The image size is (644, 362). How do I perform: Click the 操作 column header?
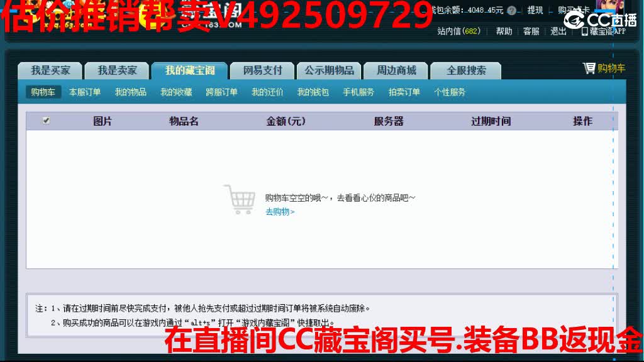click(x=582, y=121)
